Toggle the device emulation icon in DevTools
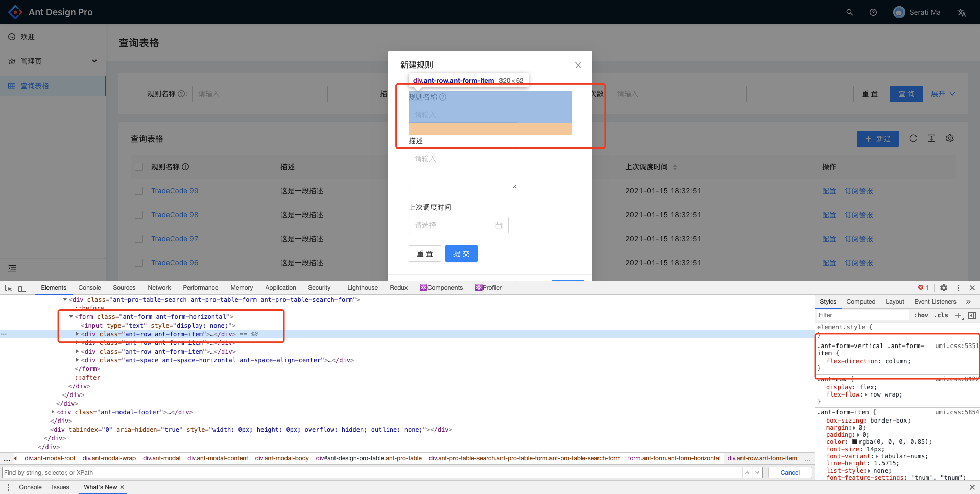The width and height of the screenshot is (980, 494). (x=21, y=287)
